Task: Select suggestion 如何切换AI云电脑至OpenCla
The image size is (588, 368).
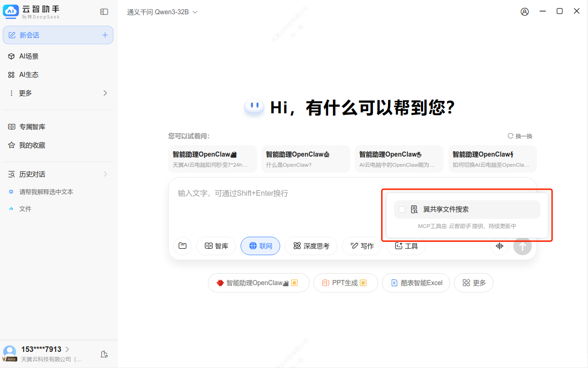Action: click(x=493, y=159)
